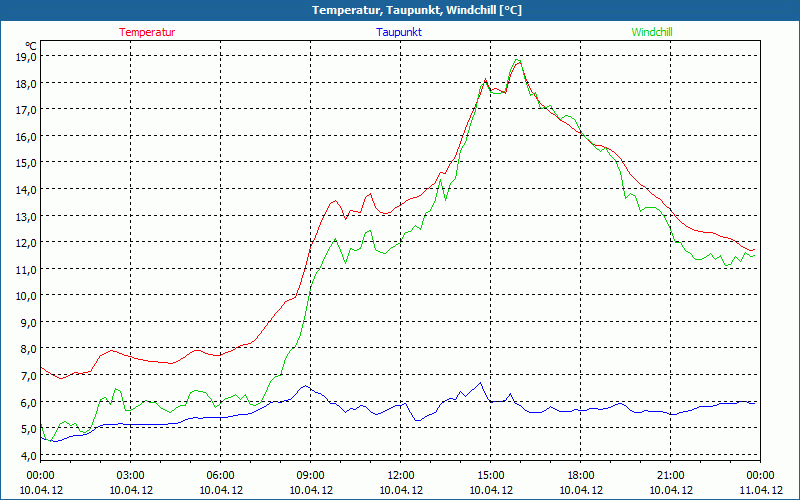Click the 10.04.12 date under 21:00
Viewport: 800px width, 500px height.
(670, 490)
